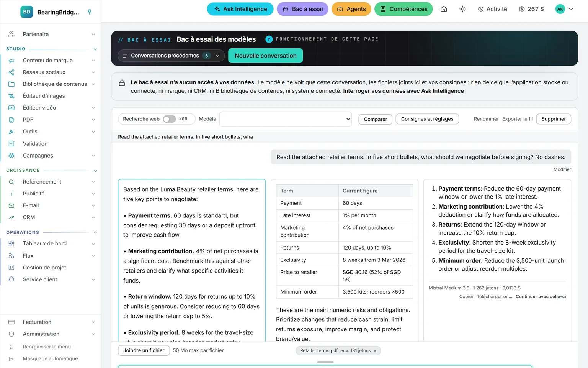
Task: Open the Activité history
Action: [x=492, y=9]
